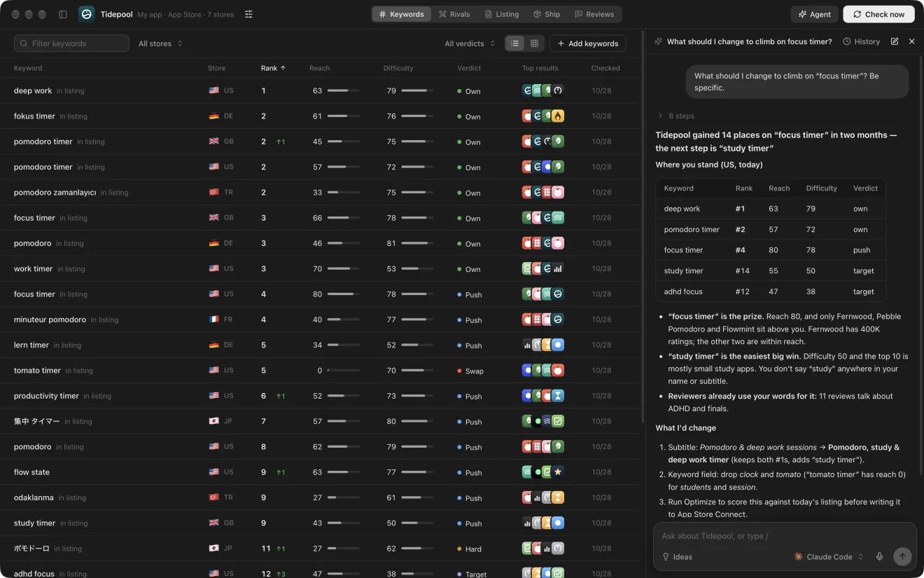Click the Agent button
The width and height of the screenshot is (924, 578).
815,14
